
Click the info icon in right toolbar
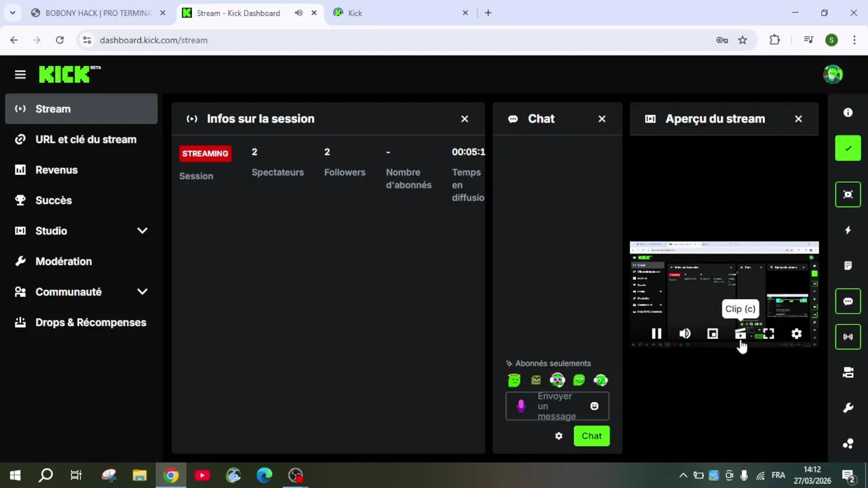click(x=848, y=113)
